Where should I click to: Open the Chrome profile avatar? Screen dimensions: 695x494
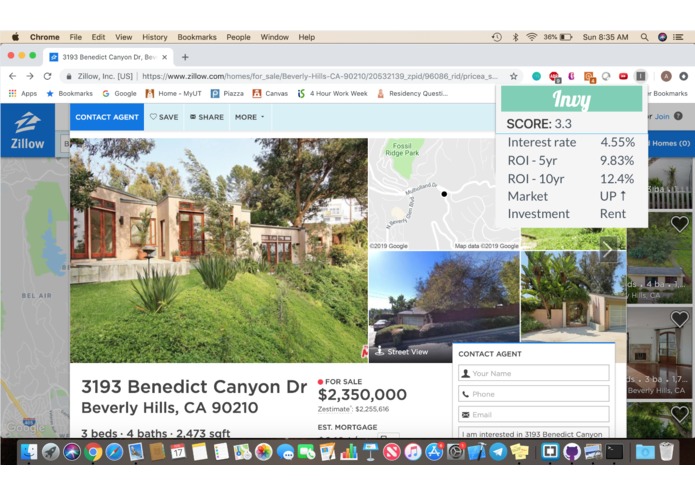click(x=666, y=76)
